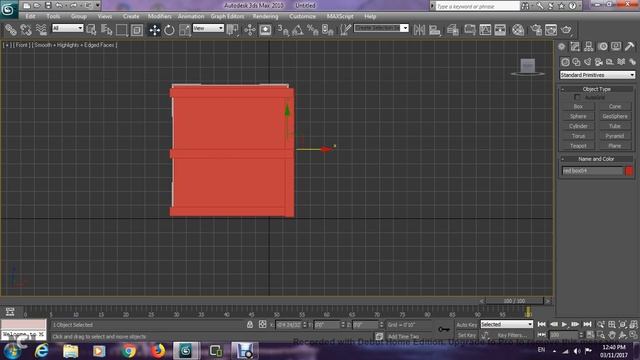Open the Material Editor icon
Viewport: 640px width, 360px height.
click(518, 30)
